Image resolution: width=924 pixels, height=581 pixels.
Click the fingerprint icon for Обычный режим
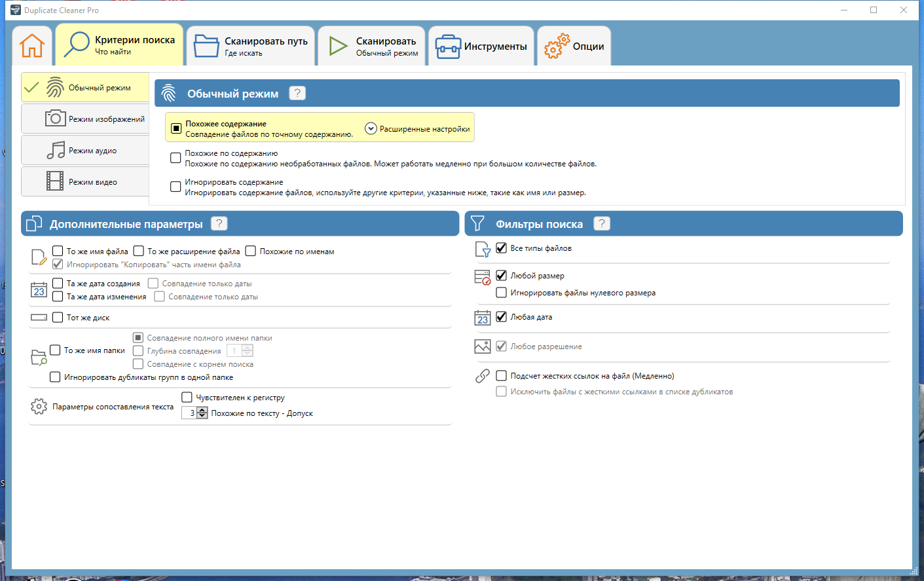click(55, 87)
